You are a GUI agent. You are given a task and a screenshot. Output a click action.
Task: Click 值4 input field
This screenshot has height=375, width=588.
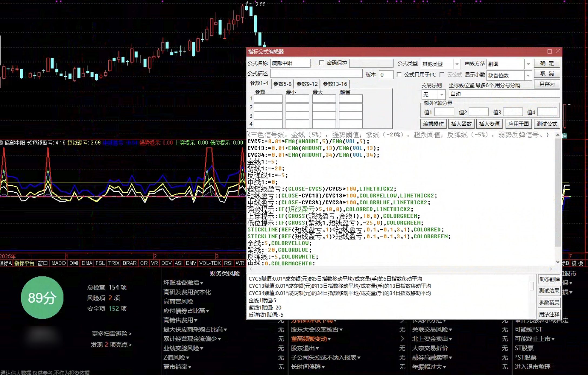tap(547, 112)
